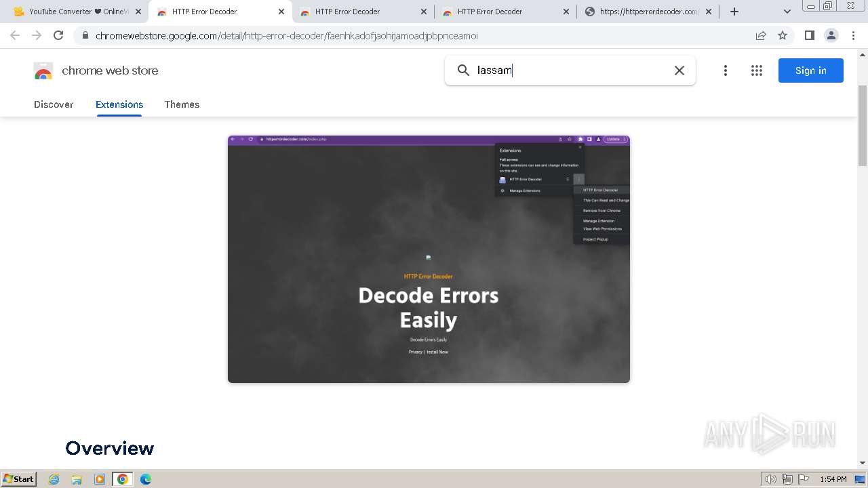Close the YouTube Converter tab
Image resolution: width=868 pixels, height=488 pixels.
coord(138,12)
